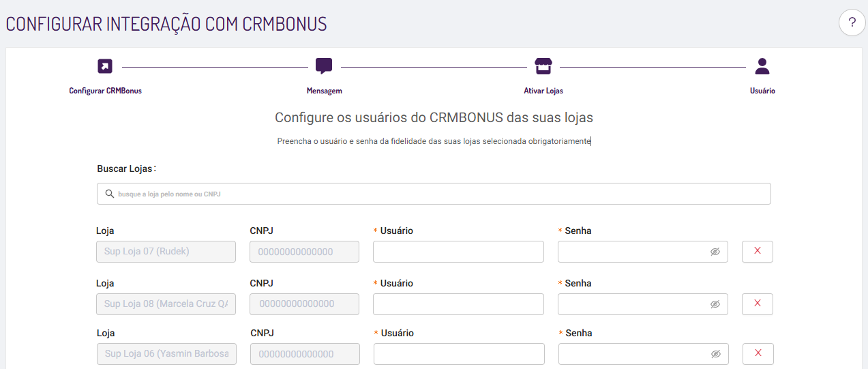
Task: Click CNPJ field of Sup Loja 08 row
Action: pos(304,304)
